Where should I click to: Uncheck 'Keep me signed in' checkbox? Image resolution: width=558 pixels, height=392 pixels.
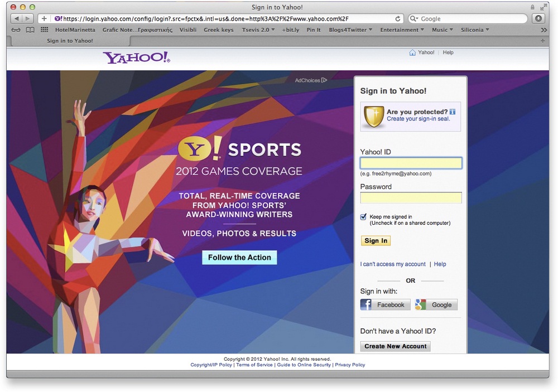pyautogui.click(x=363, y=216)
